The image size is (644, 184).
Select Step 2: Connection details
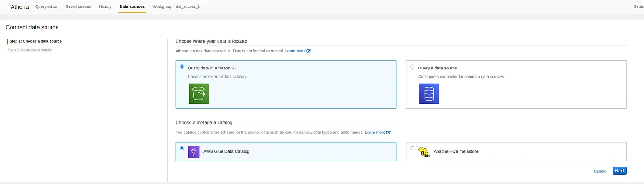point(30,50)
